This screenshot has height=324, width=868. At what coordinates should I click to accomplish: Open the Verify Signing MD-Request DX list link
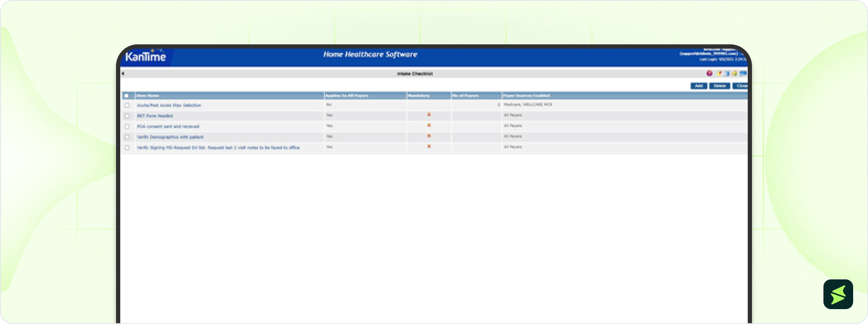click(218, 148)
